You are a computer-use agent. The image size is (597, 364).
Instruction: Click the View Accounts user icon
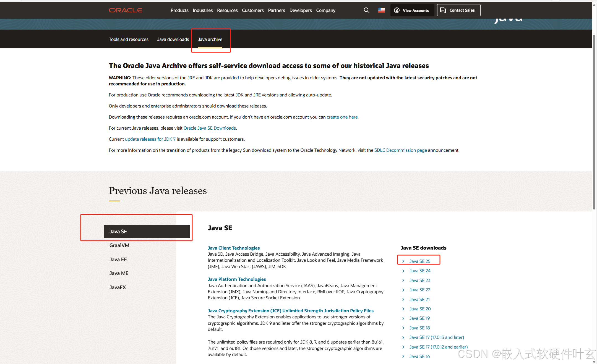[397, 10]
